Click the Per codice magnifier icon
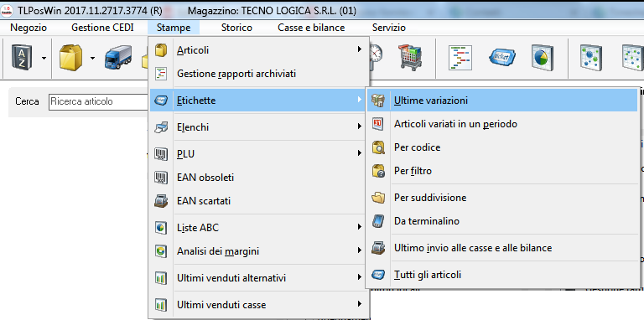644x320 pixels. [378, 147]
